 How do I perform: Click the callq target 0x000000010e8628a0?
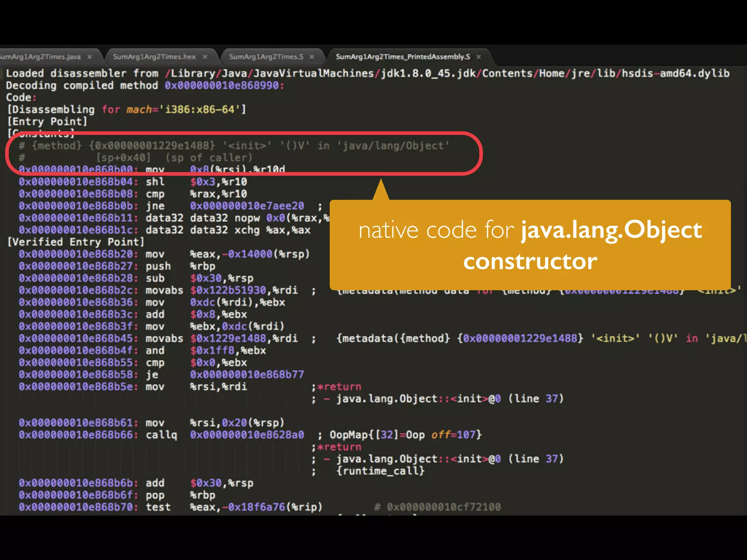(247, 435)
